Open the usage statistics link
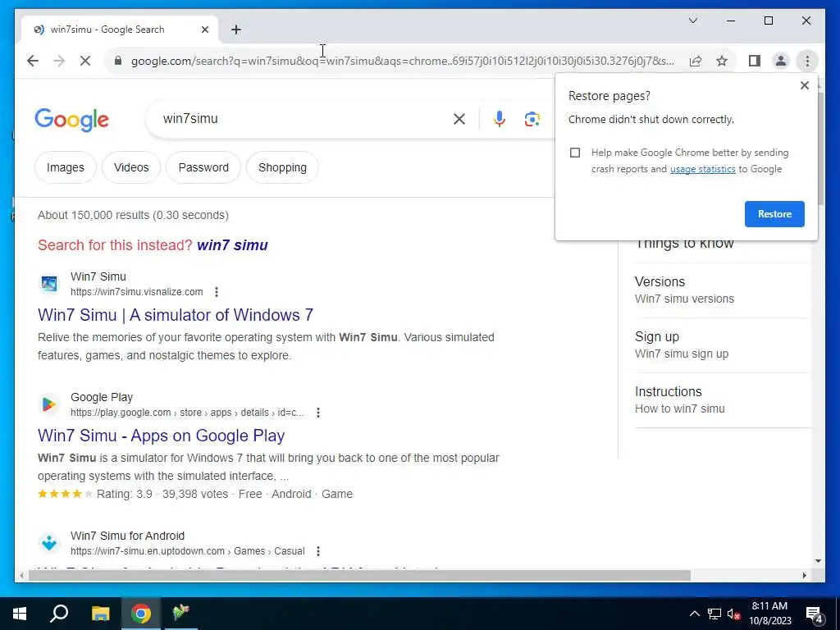The image size is (840, 630). (702, 169)
